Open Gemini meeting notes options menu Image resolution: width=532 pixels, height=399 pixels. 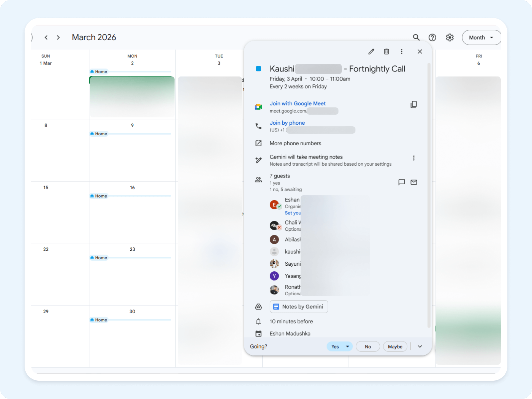pyautogui.click(x=414, y=158)
